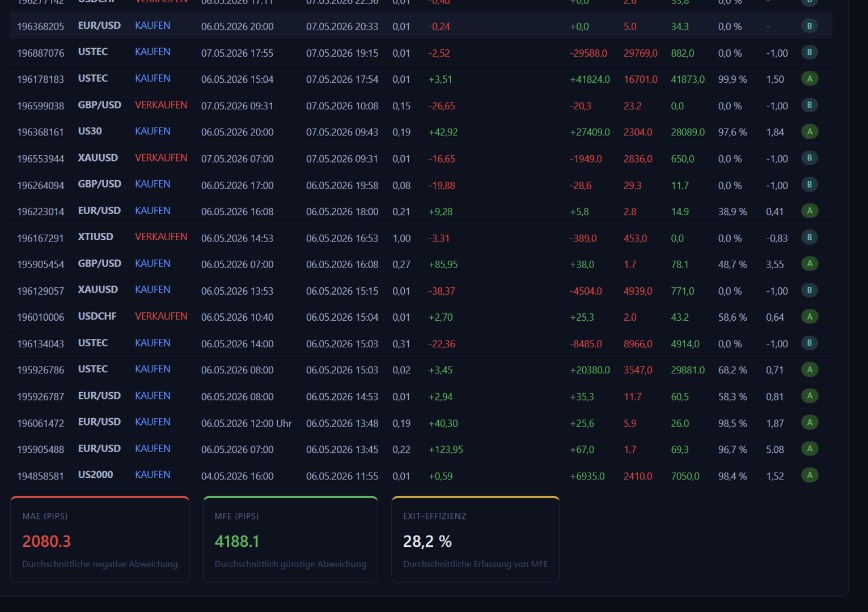Click the A grade badge for the US30 trade

(810, 132)
